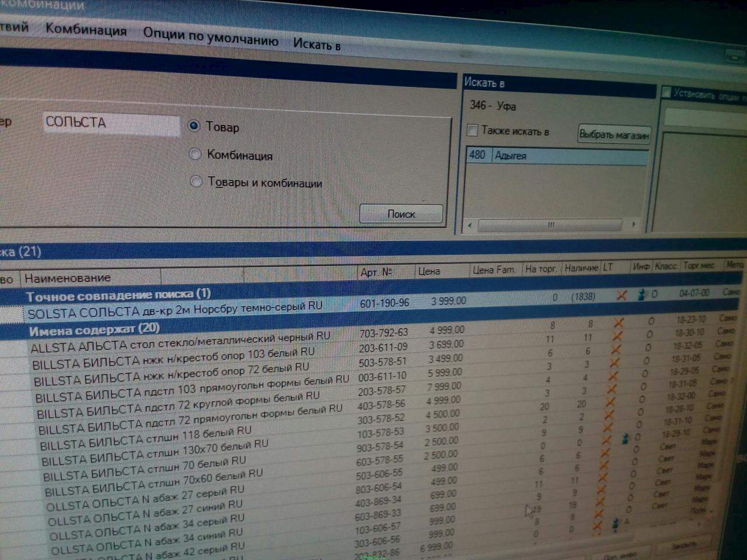Select BILLSTA нжк н/крестоб опор 72 row
The width and height of the screenshot is (747, 560).
point(172,374)
